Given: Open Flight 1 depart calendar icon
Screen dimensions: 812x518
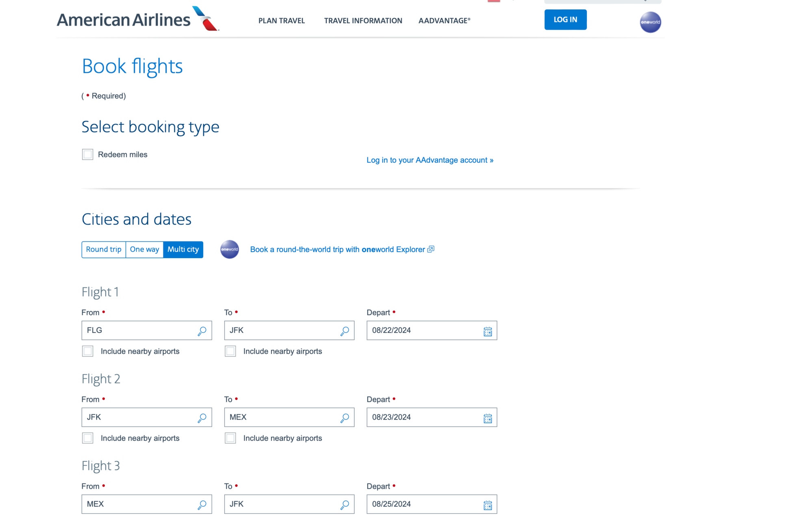Looking at the screenshot, I should click(x=487, y=331).
